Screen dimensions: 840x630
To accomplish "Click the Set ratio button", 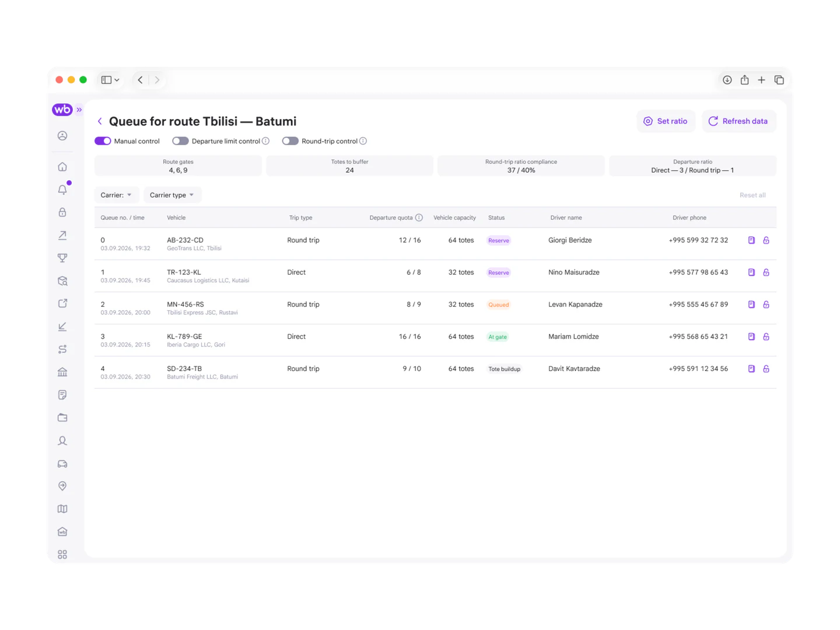I will (666, 121).
